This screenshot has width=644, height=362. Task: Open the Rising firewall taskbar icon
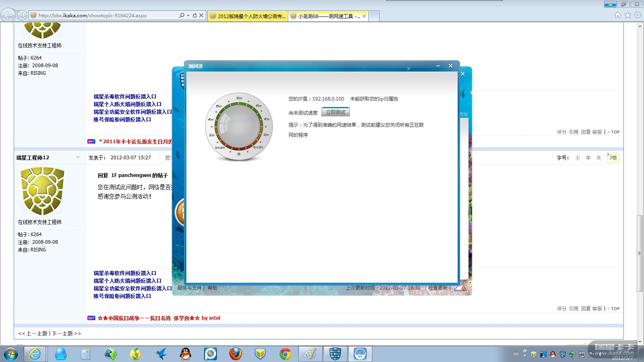click(335, 354)
